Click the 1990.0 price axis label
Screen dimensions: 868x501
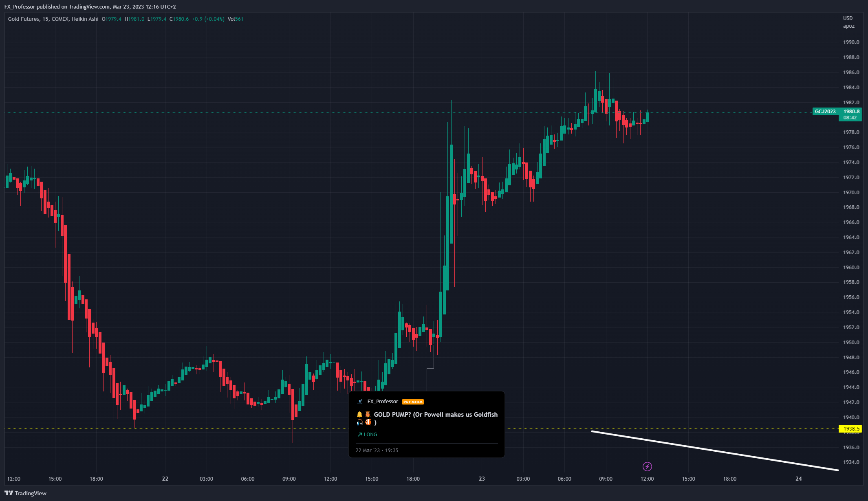851,42
